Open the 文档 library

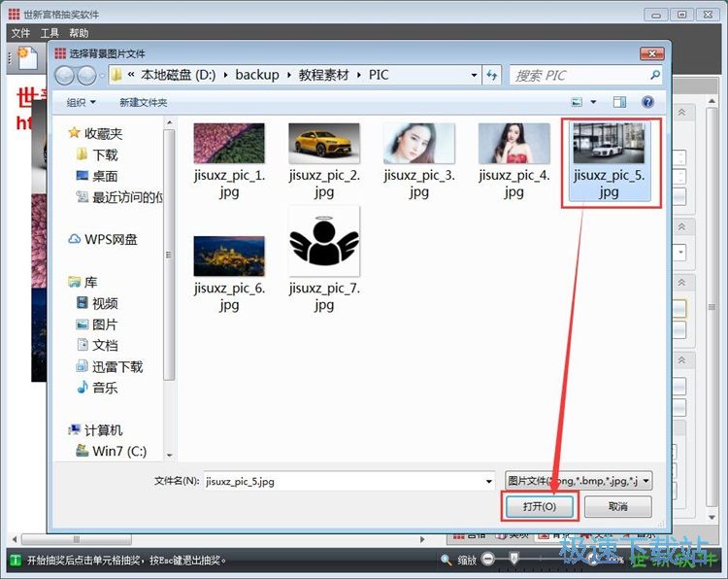[x=97, y=345]
